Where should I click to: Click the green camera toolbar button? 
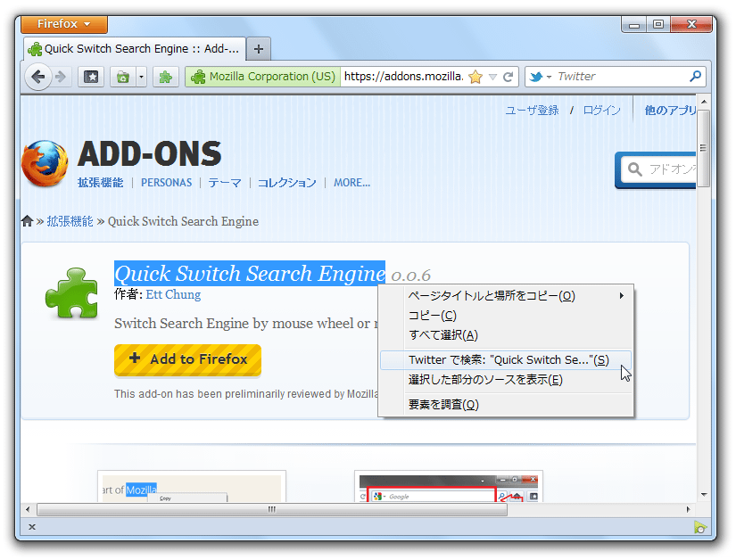point(123,77)
